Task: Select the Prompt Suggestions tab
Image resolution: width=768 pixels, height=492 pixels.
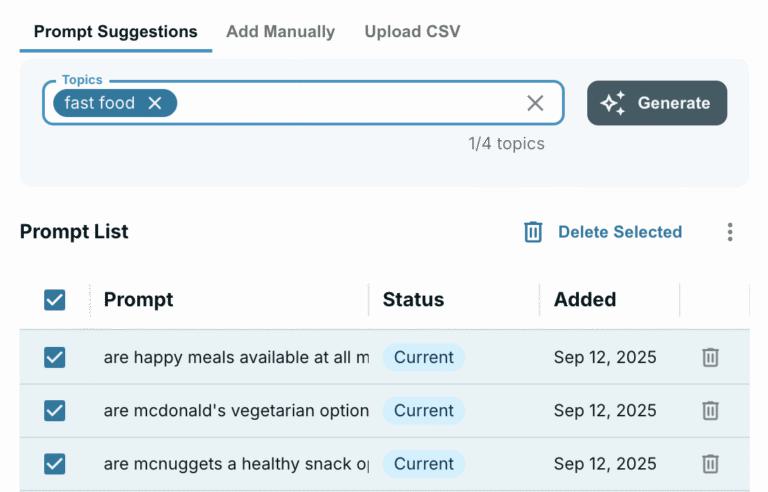Action: tap(115, 32)
